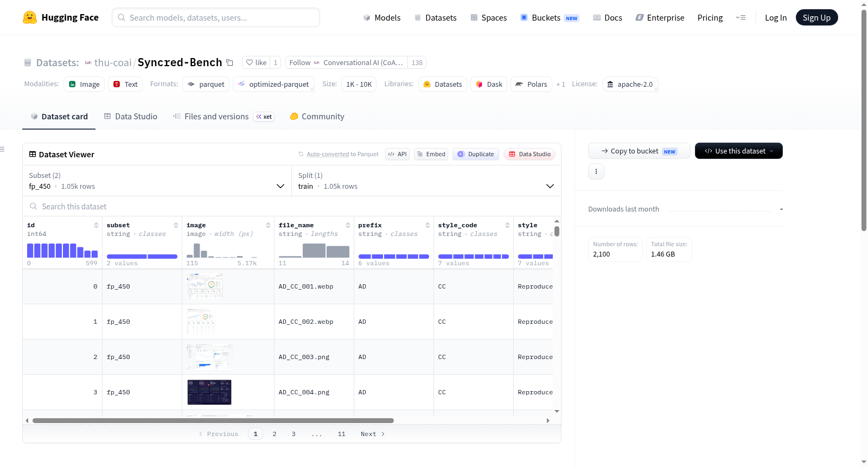The height and width of the screenshot is (467, 868).
Task: Open the Datasets page from navigation
Action: tap(435, 17)
